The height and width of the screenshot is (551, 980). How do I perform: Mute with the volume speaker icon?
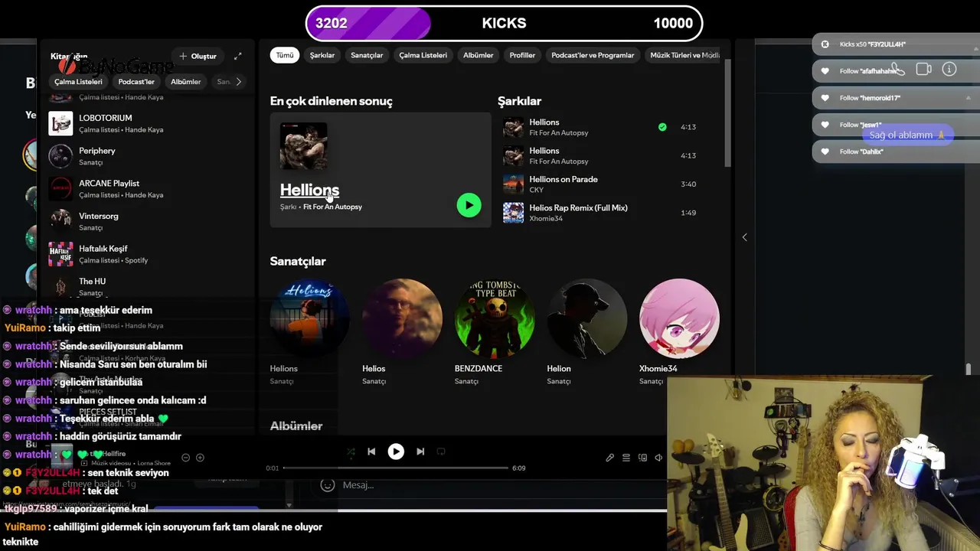658,458
